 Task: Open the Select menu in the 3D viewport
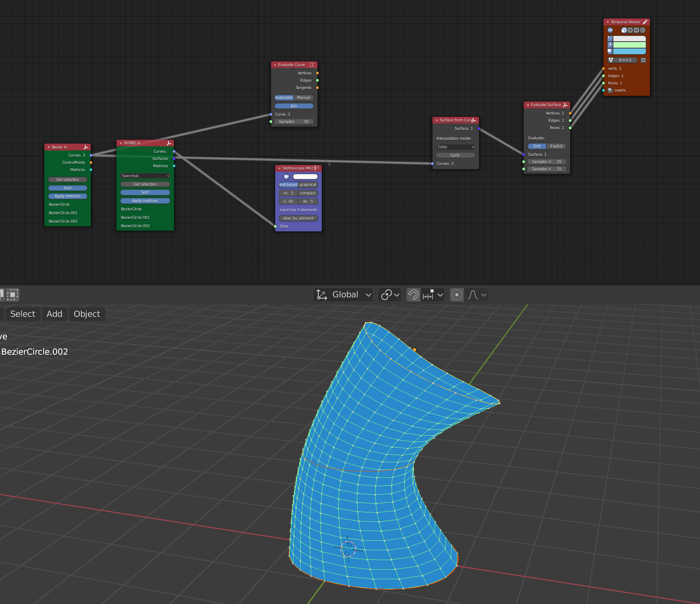pos(23,314)
